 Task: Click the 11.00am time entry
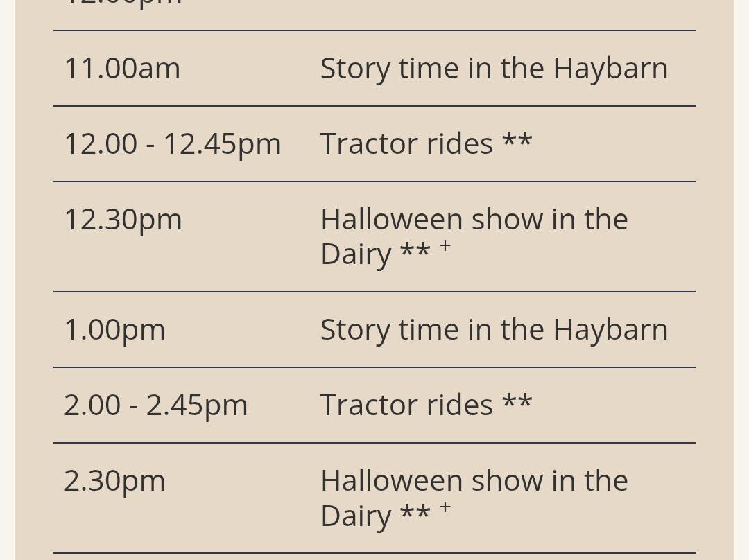[122, 69]
